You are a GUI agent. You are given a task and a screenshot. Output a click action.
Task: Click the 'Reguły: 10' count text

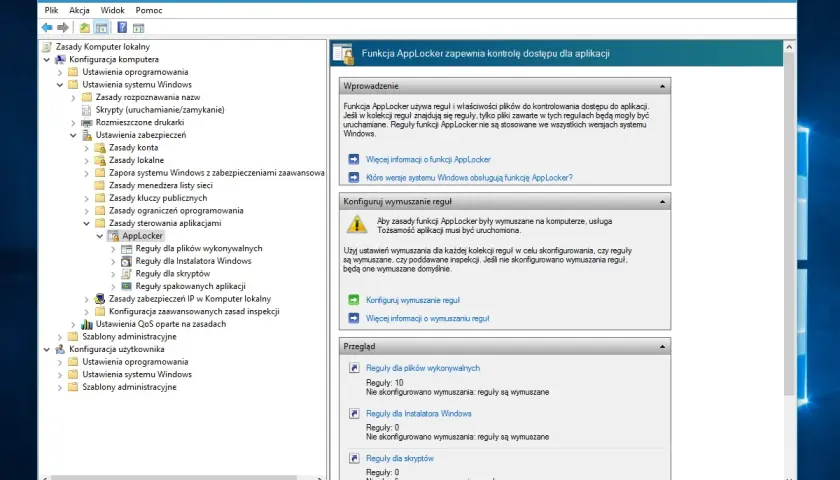tap(385, 383)
